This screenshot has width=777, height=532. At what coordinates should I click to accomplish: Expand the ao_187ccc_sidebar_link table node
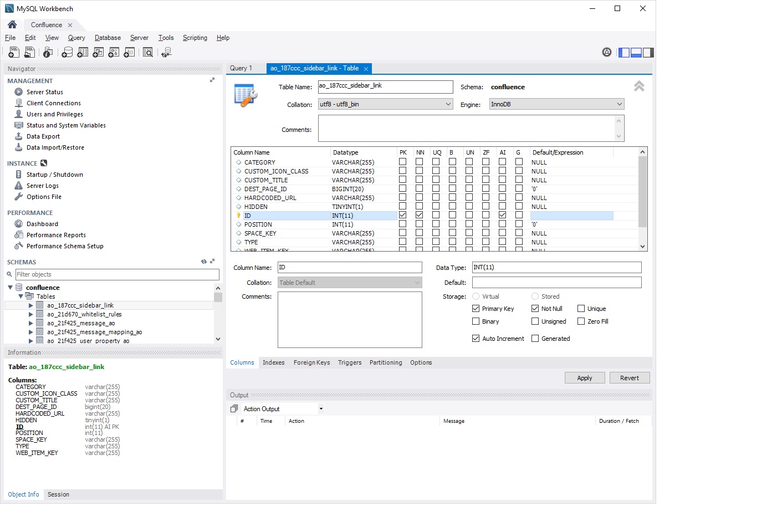31,305
